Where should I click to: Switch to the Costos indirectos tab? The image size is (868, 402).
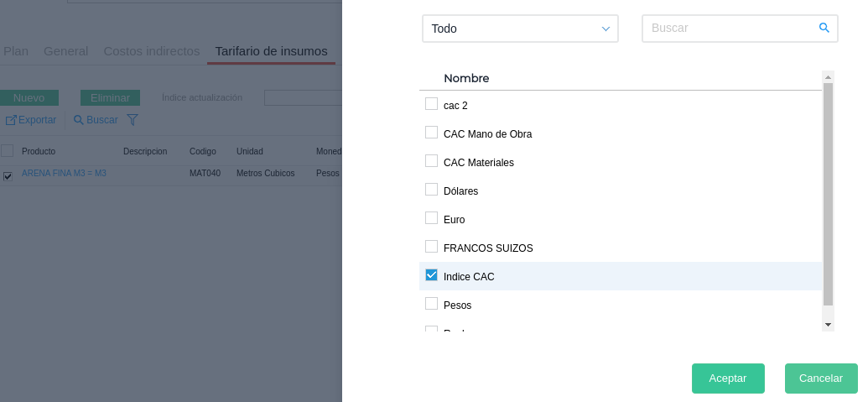tap(152, 51)
